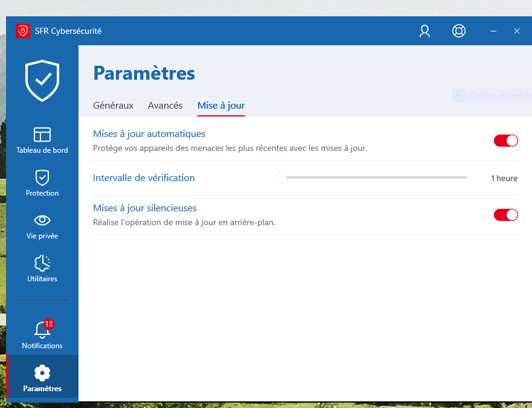Open the Utilitaires tools section
This screenshot has width=532, height=408.
42,269
